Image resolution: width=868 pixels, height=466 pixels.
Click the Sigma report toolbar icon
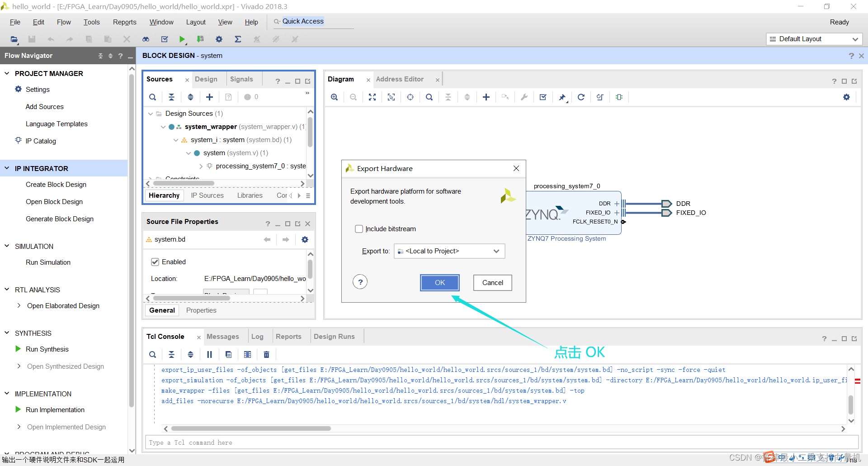pyautogui.click(x=238, y=39)
